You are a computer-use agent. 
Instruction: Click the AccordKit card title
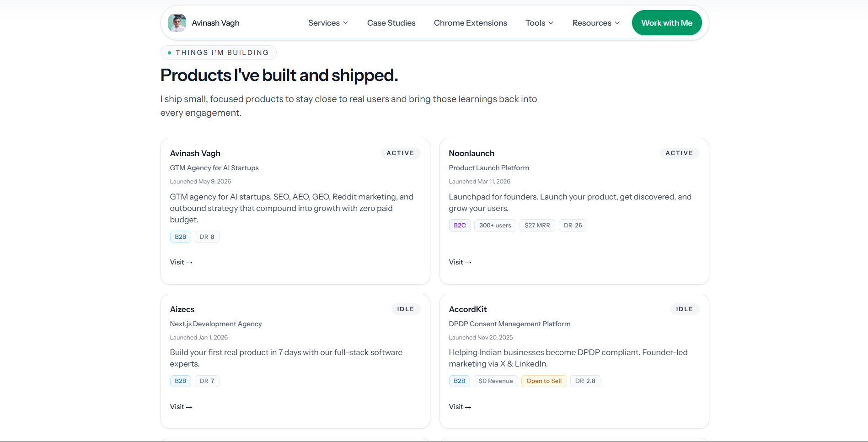pos(468,309)
